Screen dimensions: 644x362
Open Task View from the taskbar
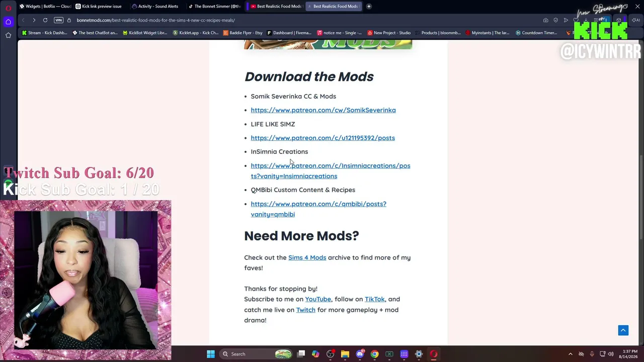(301, 354)
